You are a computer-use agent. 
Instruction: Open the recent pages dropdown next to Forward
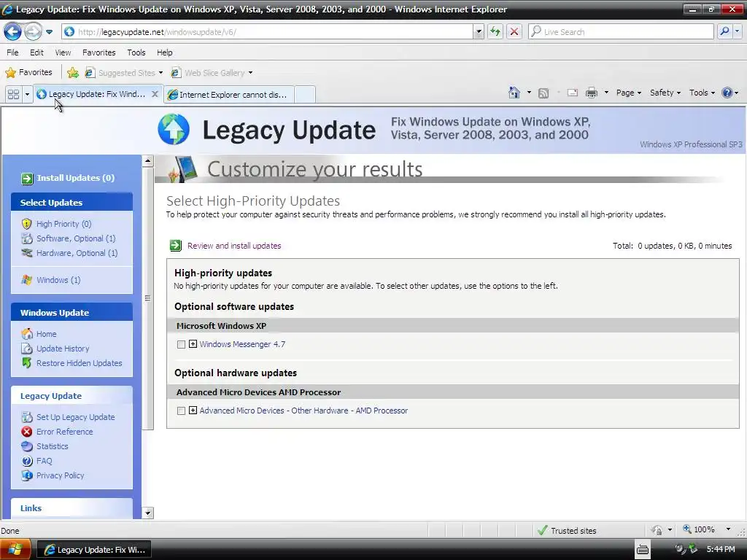[x=49, y=32]
